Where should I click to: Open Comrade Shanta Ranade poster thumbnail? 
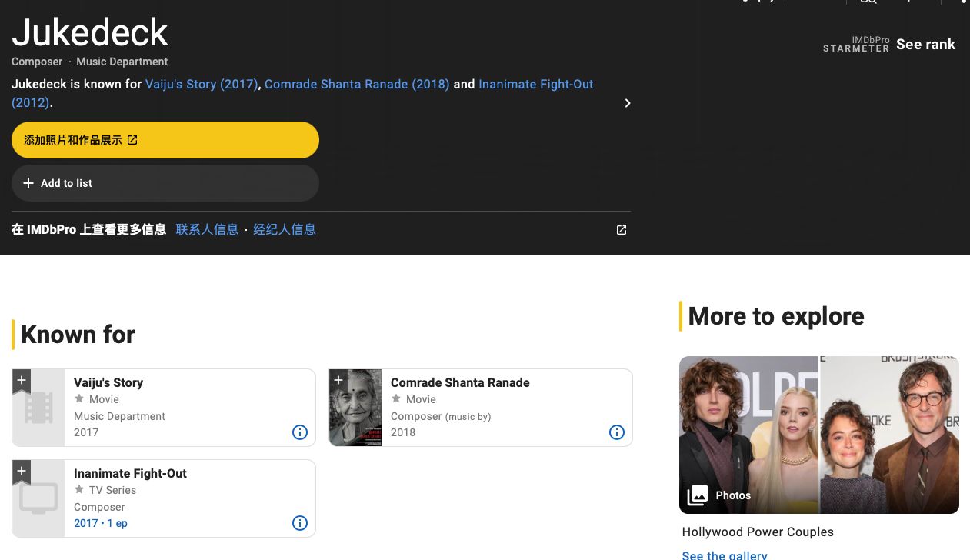click(x=355, y=408)
